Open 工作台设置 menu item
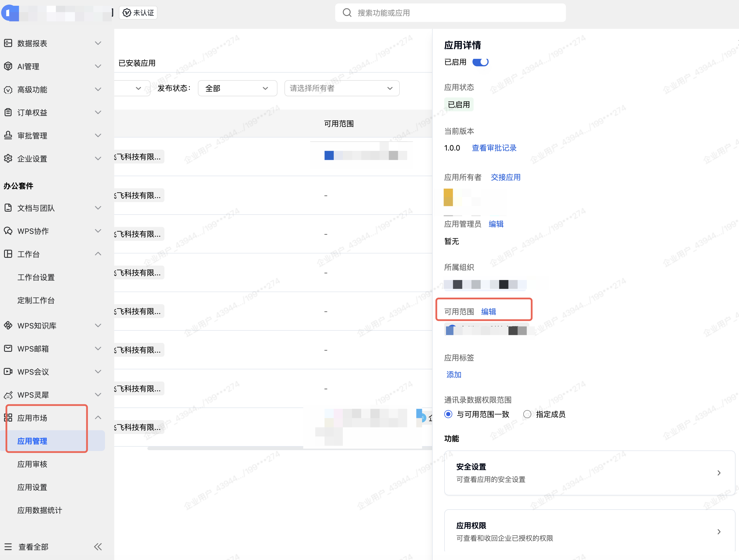This screenshot has width=739, height=560. pos(36,277)
